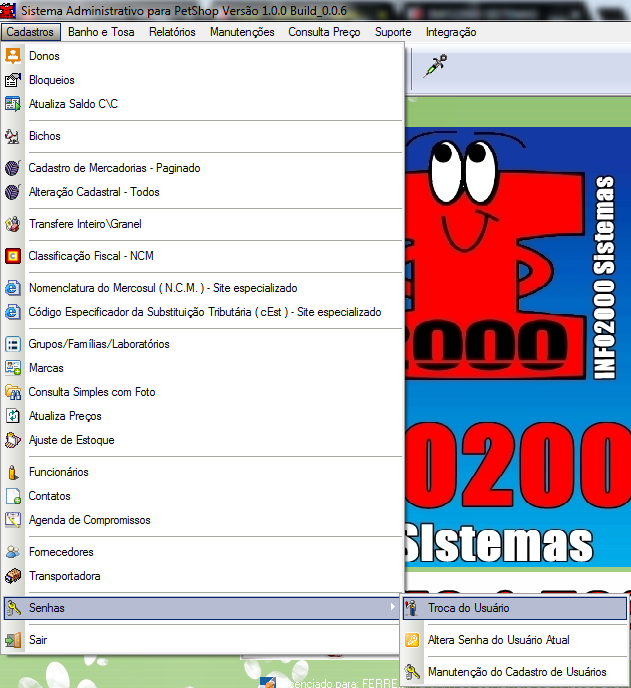Click the Contatos page icon

pyautogui.click(x=13, y=496)
